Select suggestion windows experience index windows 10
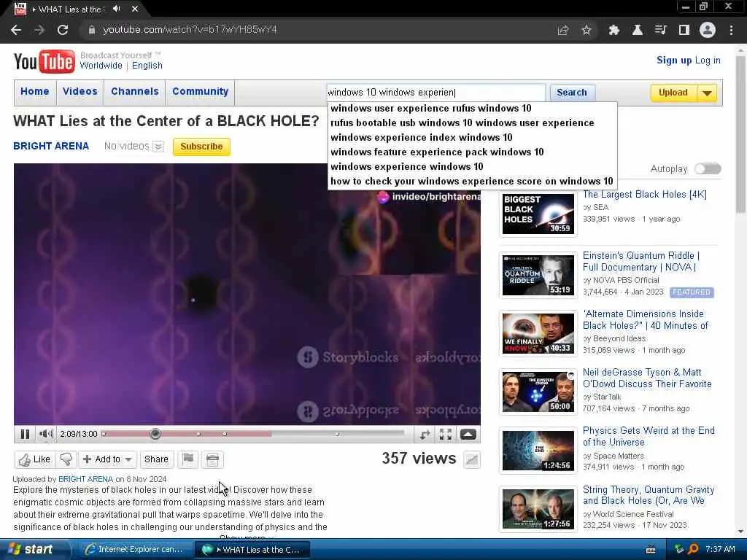Screen dimensions: 747x560 pyautogui.click(x=421, y=138)
